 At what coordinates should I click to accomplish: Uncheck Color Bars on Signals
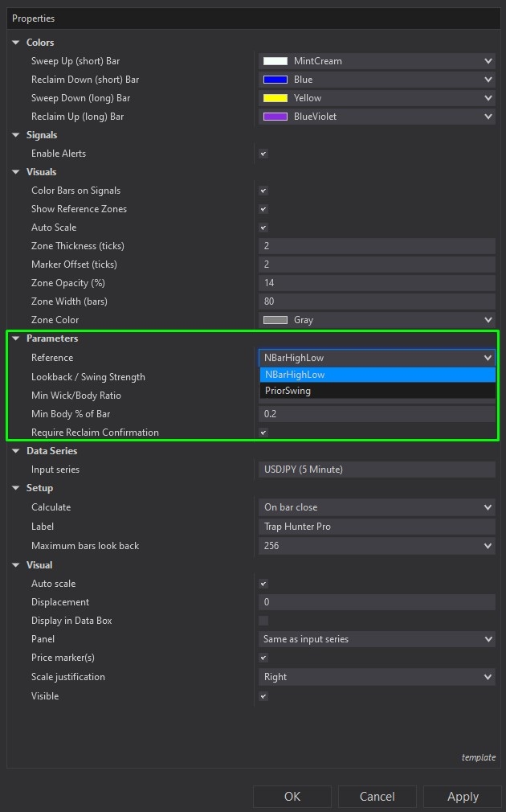[263, 191]
